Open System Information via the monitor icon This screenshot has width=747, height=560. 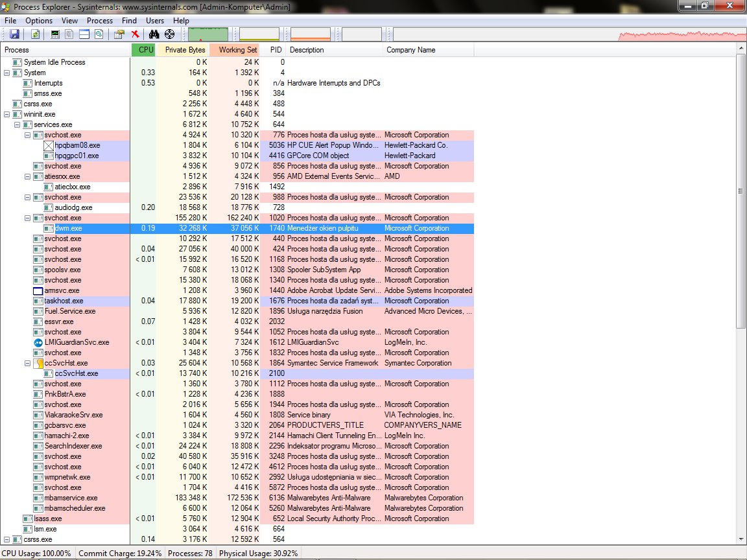click(x=55, y=34)
